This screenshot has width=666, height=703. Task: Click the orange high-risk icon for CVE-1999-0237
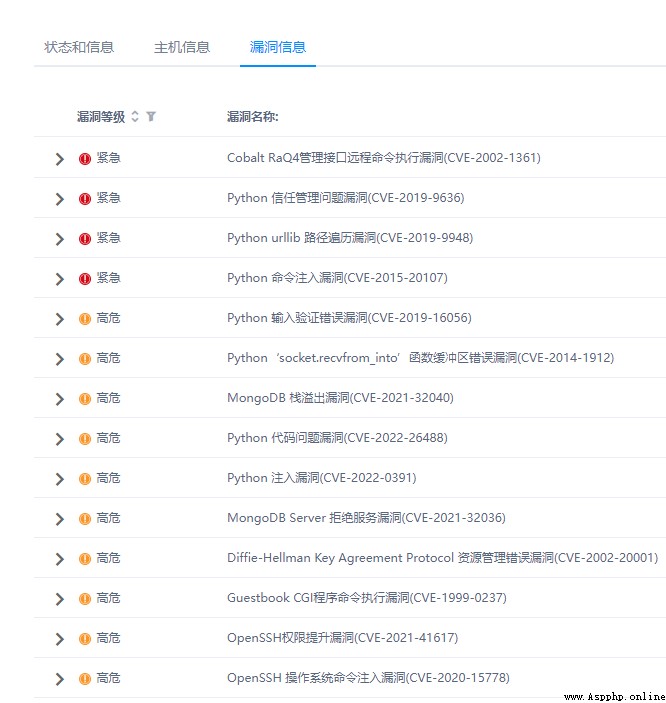pyautogui.click(x=85, y=599)
